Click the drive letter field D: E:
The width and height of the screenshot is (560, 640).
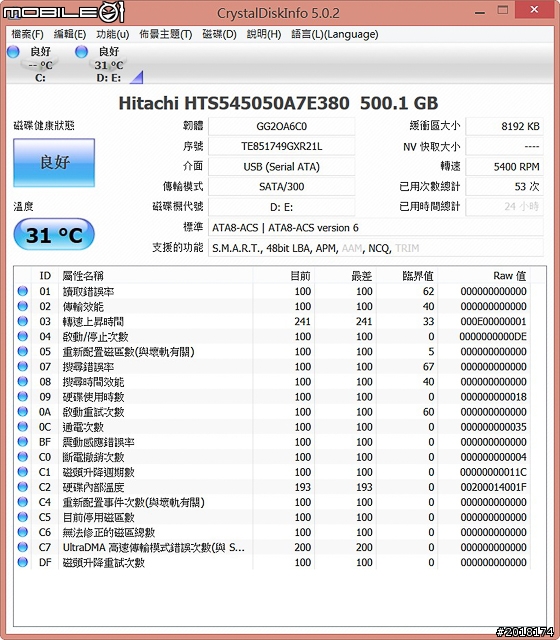click(x=282, y=207)
